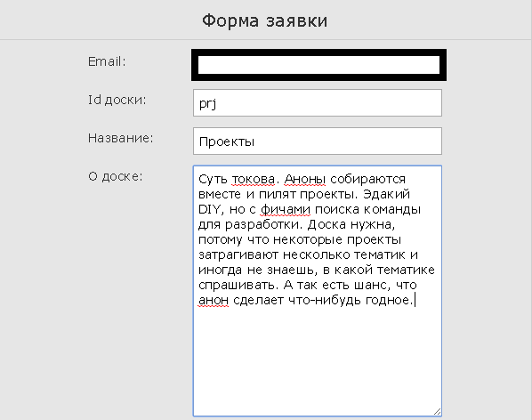Click the Email label
This screenshot has height=420, width=532.
(107, 61)
